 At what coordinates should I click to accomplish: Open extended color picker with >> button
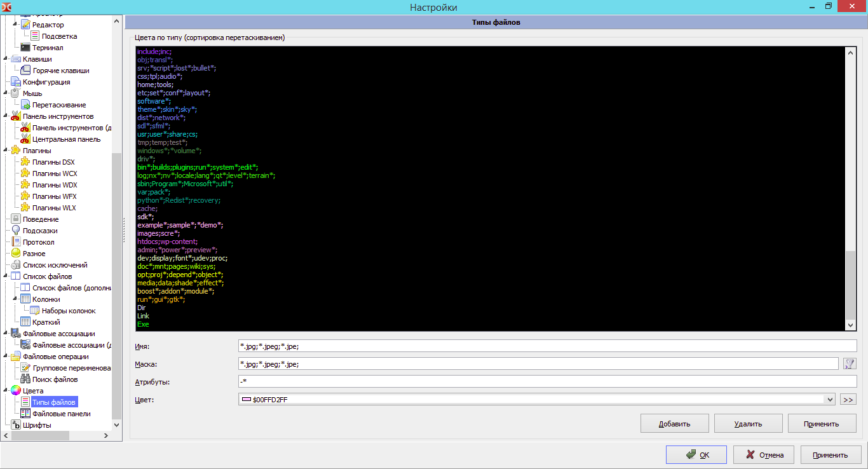point(848,400)
